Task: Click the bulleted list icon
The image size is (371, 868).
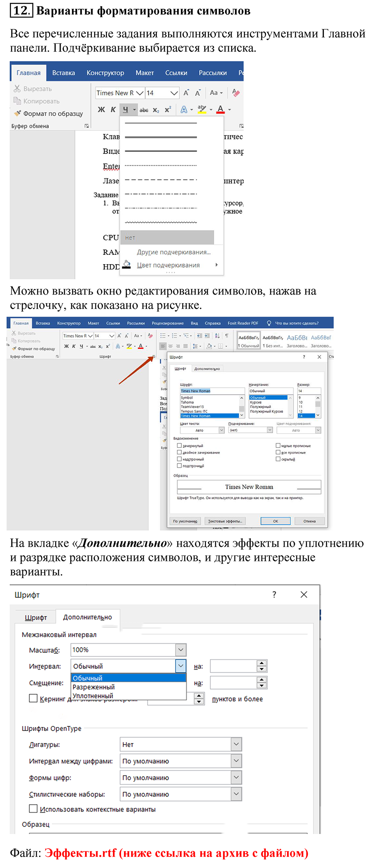Action: point(163,336)
